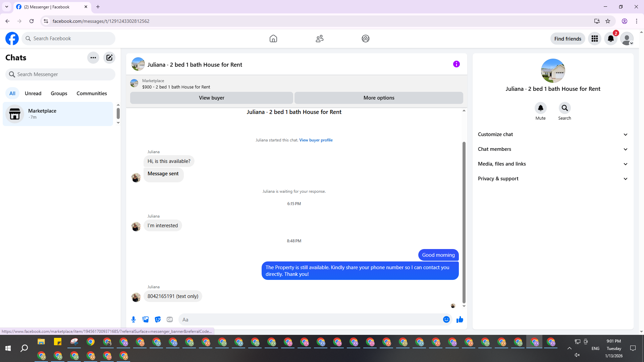Focus the Aa message input field
644x362 pixels.
310,319
